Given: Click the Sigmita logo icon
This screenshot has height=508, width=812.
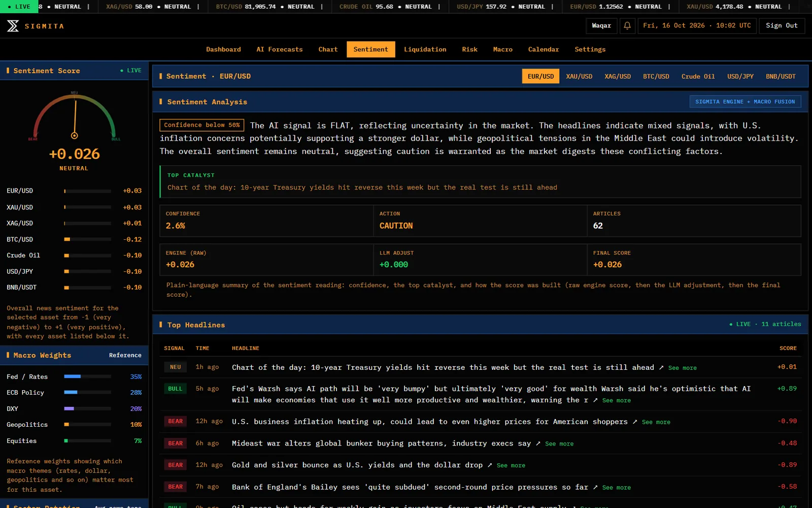Looking at the screenshot, I should click(13, 26).
